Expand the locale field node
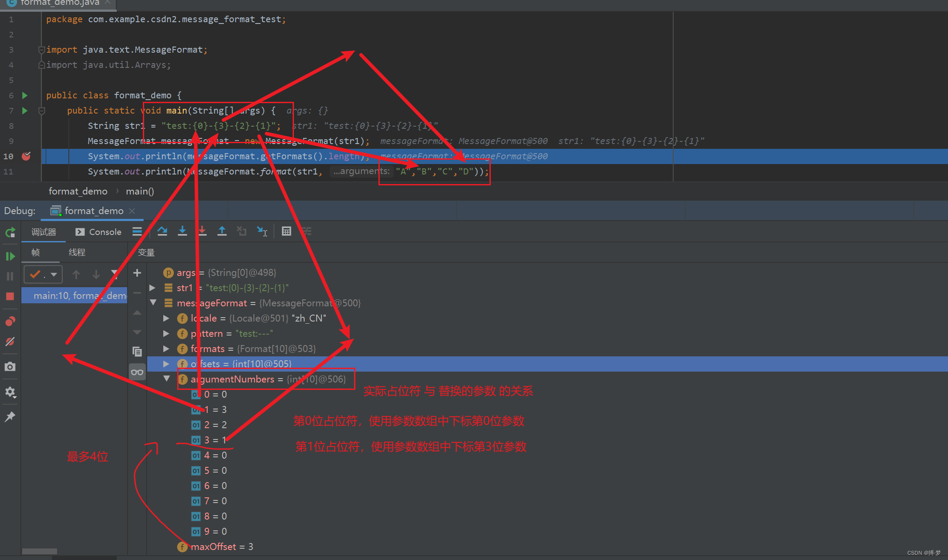948x560 pixels. [x=166, y=318]
